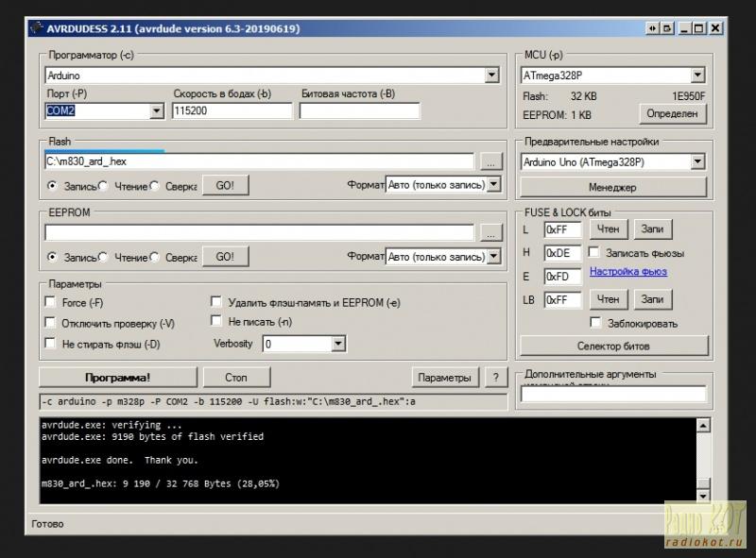Click console line 'avrdude.exe done. Thank you.'

pyautogui.click(x=120, y=460)
